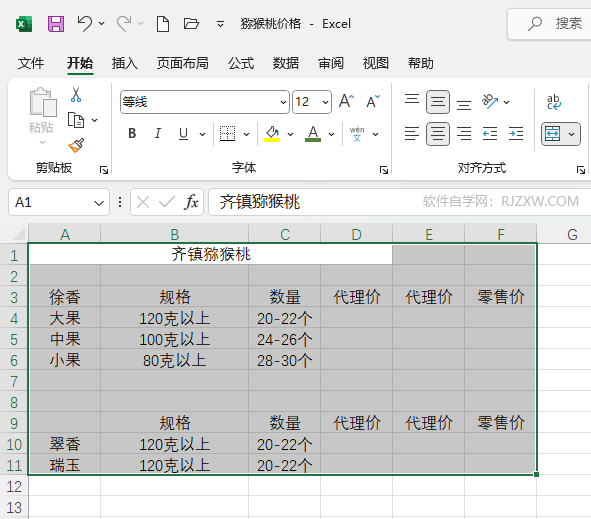
Task: Click the Wrap Text icon
Action: [554, 102]
